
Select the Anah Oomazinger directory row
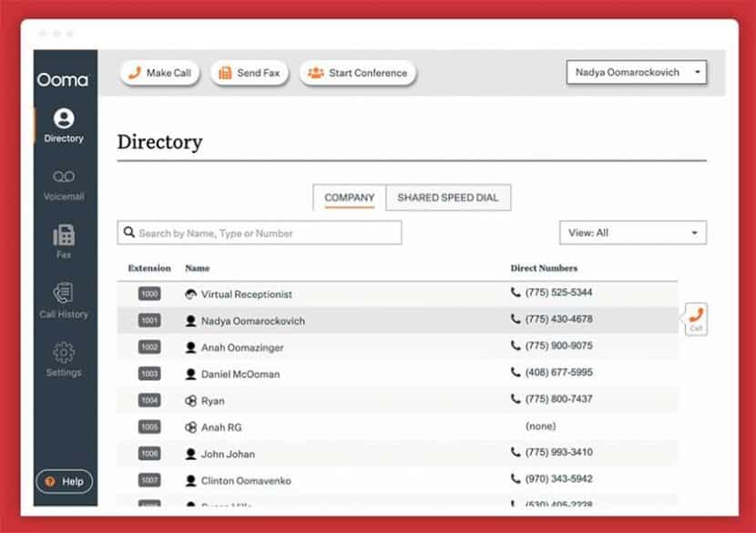tap(240, 347)
